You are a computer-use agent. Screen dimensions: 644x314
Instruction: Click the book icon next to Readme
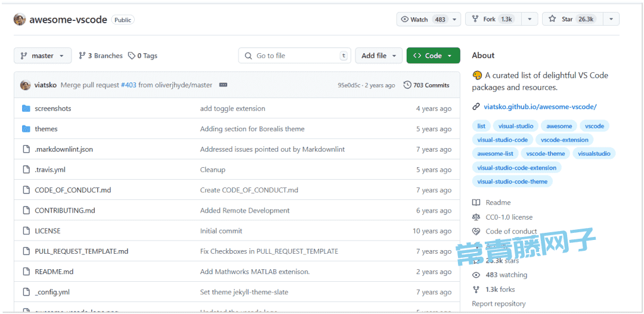pyautogui.click(x=476, y=202)
